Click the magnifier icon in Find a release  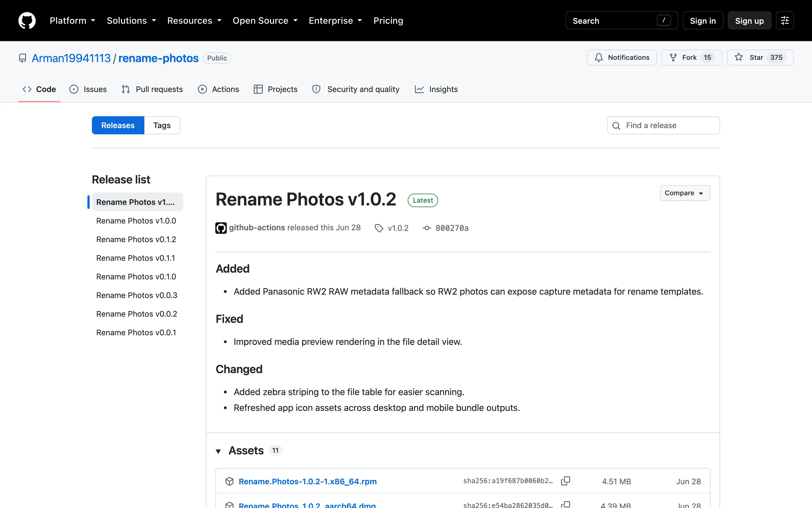[x=616, y=126]
